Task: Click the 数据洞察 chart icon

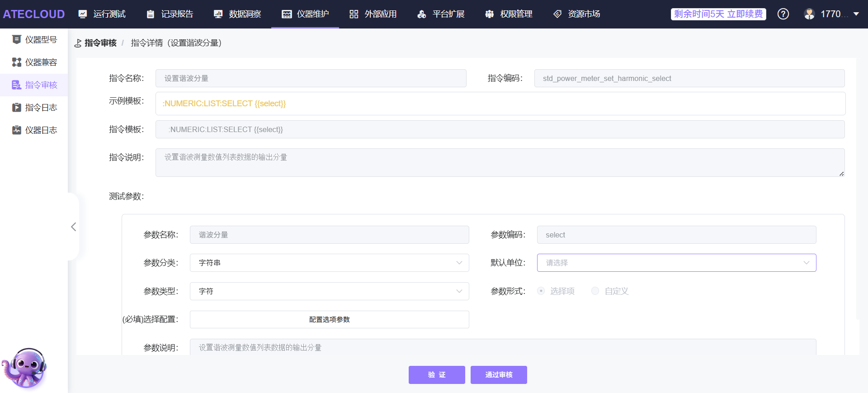Action: pyautogui.click(x=218, y=14)
